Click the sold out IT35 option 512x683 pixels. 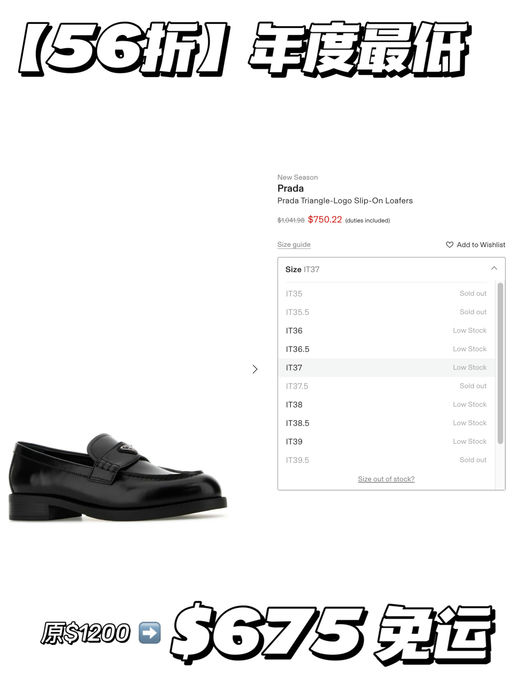pos(386,294)
